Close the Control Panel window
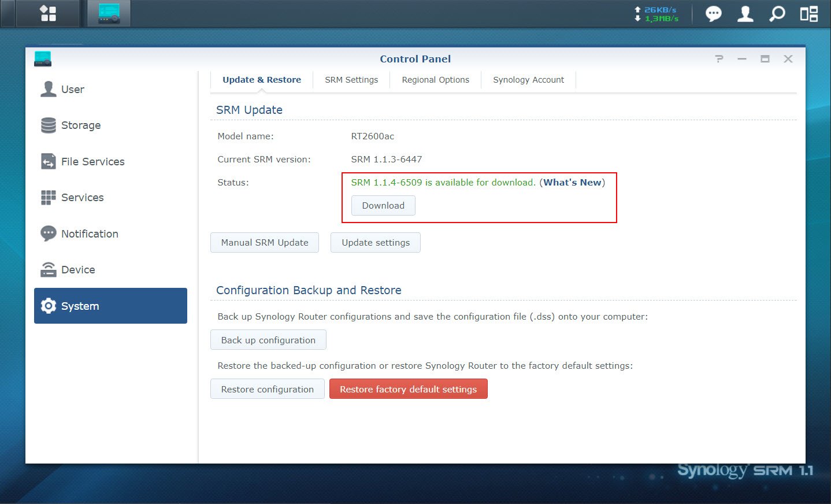The height and width of the screenshot is (504, 831). tap(788, 58)
